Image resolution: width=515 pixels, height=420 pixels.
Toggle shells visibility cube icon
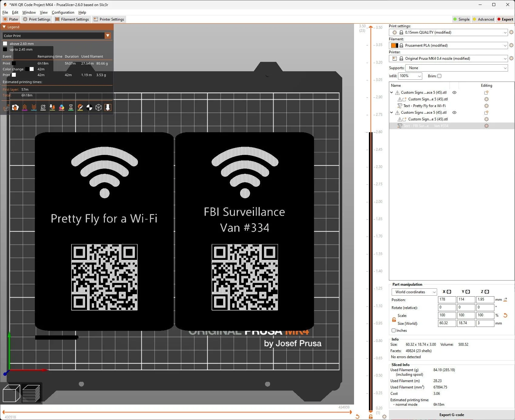tap(99, 108)
